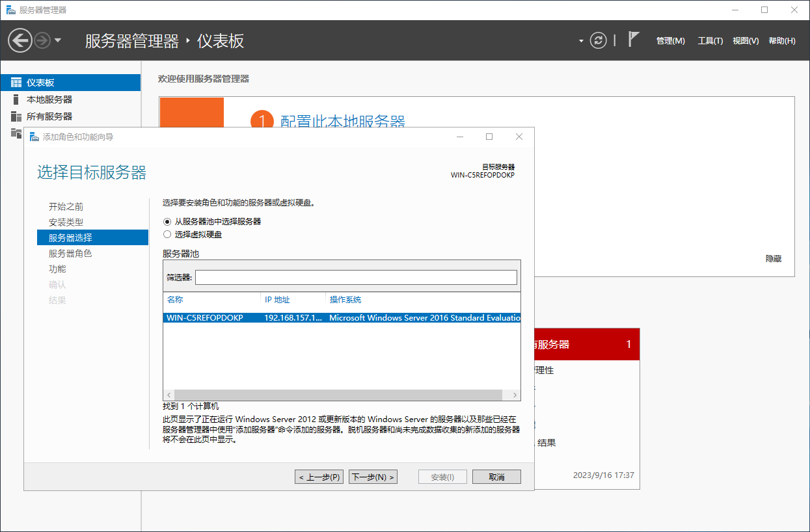Select the 服务器选择 wizard step

93,237
